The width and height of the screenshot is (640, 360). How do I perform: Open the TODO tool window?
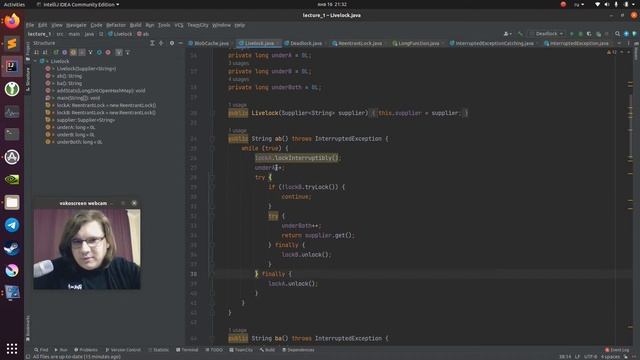[214, 350]
